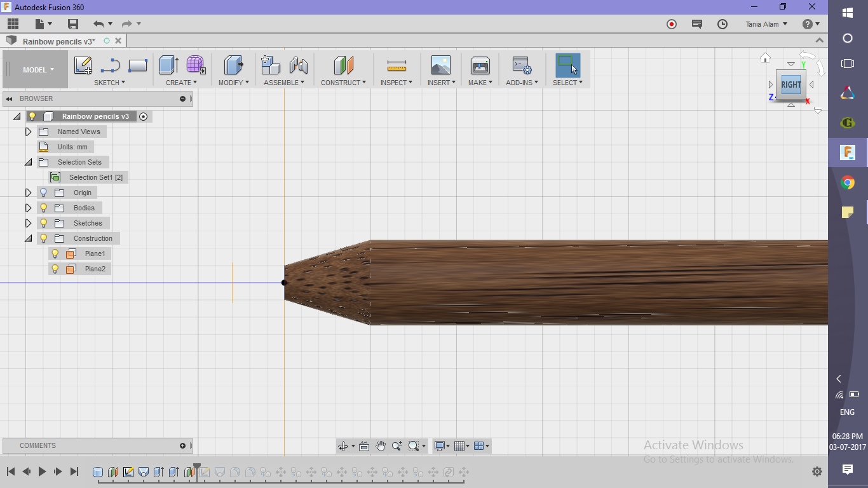This screenshot has height=488, width=868.
Task: Open the Grid and Snaps dropdown
Action: coord(463,446)
